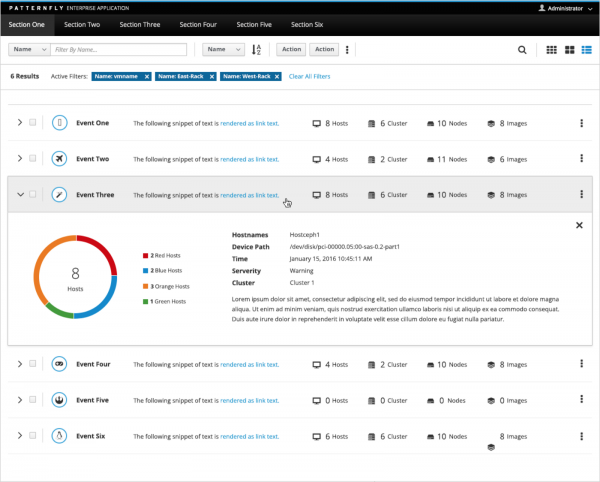Switch to list view layout icon
Screen dimensions: 600x482
click(x=585, y=49)
